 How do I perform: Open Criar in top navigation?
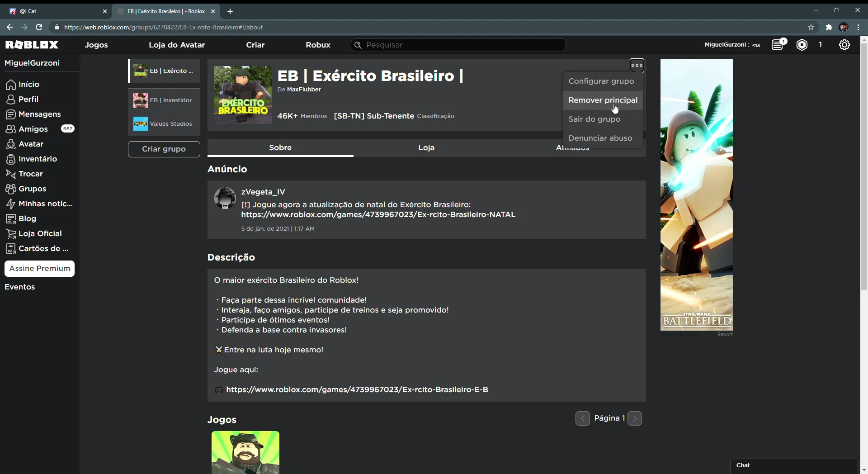[255, 45]
